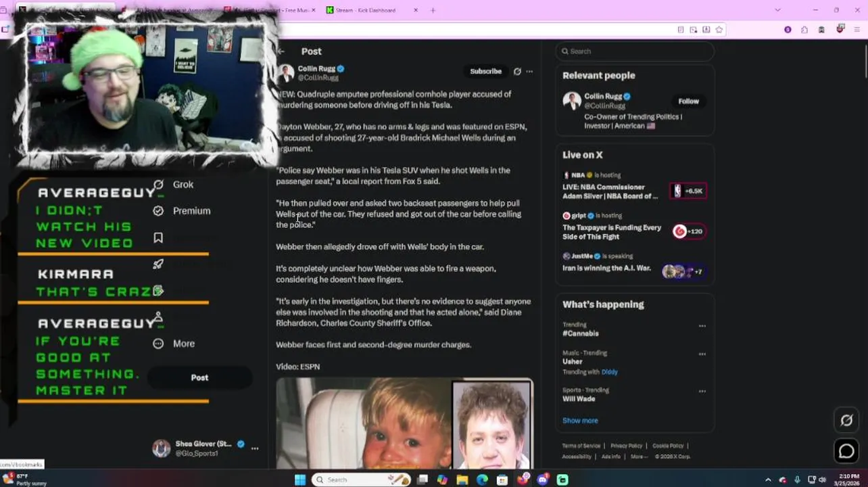Viewport: 868px width, 487px height.
Task: Open options for Usher trend
Action: click(702, 354)
